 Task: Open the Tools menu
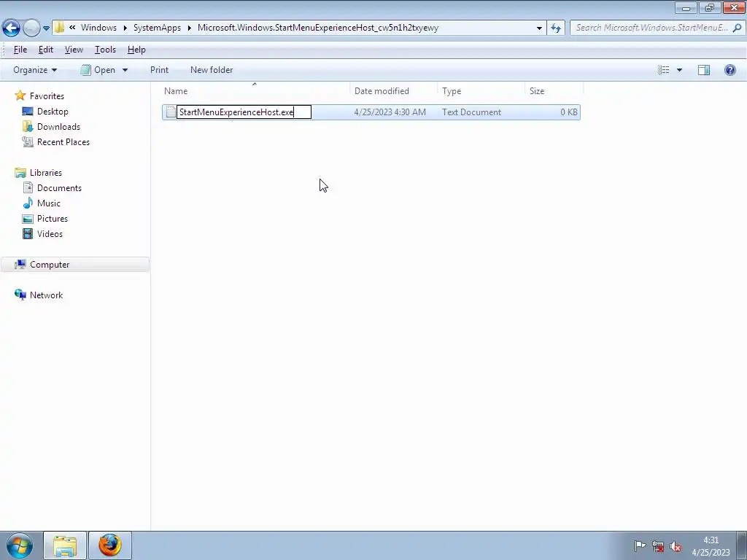[x=105, y=50]
